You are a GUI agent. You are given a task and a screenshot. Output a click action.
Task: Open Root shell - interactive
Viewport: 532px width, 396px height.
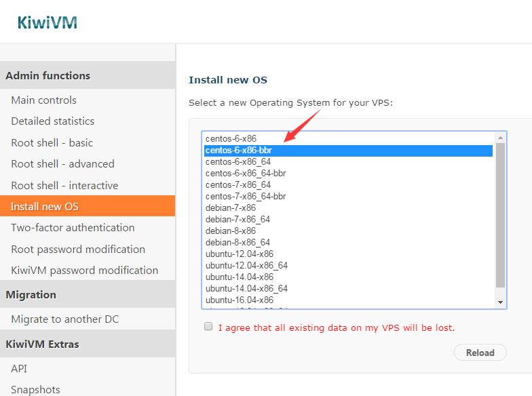pyautogui.click(x=64, y=186)
